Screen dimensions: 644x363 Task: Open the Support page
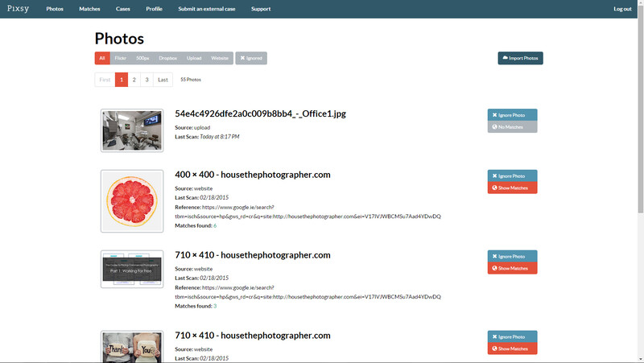[261, 9]
